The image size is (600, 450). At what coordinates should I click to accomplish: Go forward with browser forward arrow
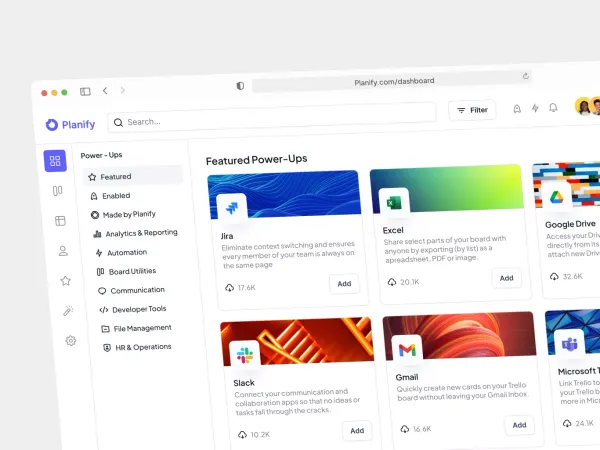click(122, 90)
